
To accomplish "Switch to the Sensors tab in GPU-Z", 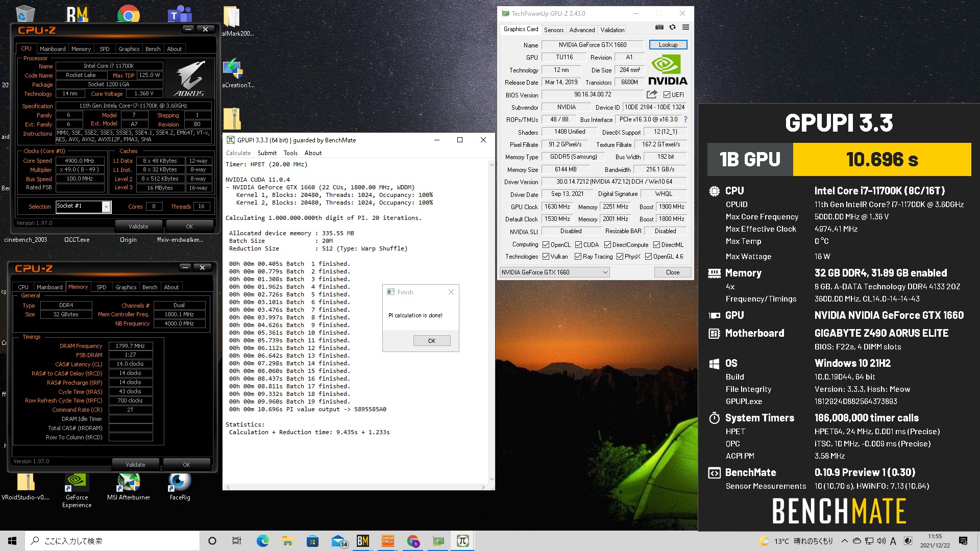I will click(x=554, y=30).
